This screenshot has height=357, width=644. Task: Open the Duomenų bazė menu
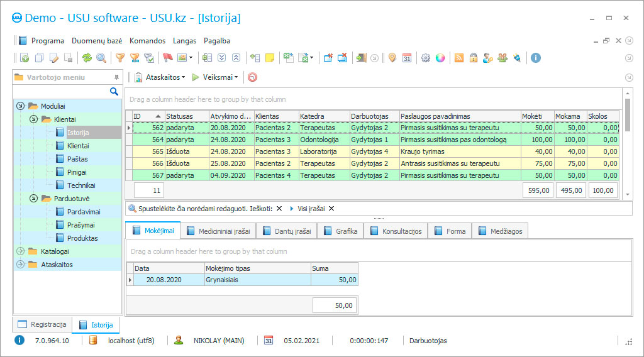pyautogui.click(x=97, y=40)
